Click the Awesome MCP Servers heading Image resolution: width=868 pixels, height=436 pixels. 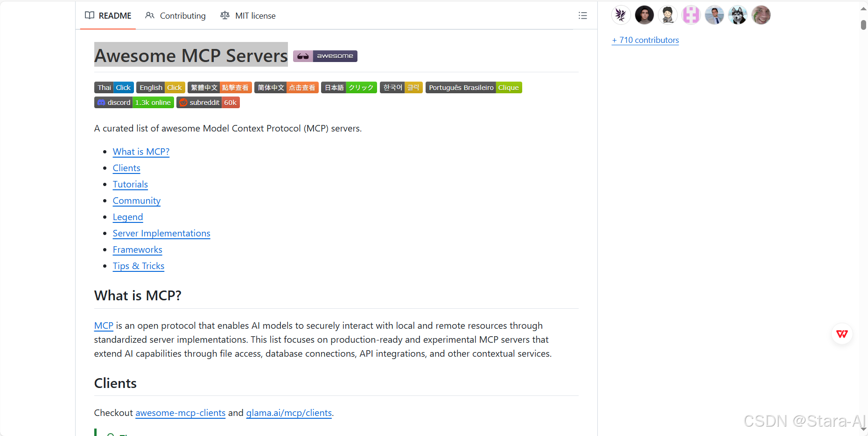(191, 55)
